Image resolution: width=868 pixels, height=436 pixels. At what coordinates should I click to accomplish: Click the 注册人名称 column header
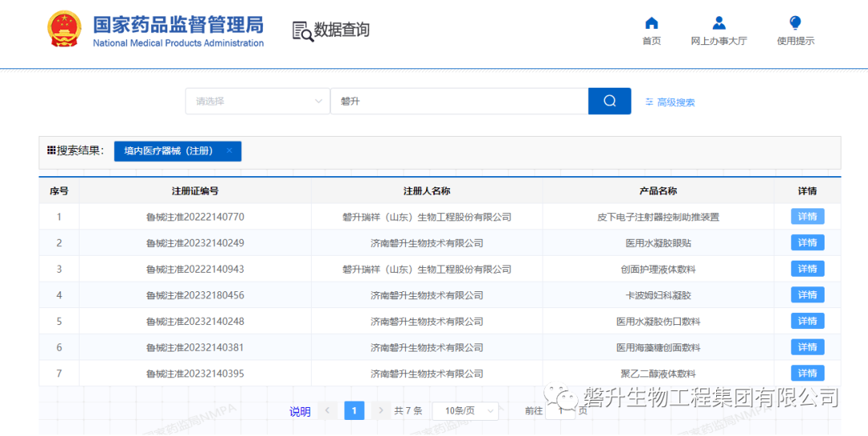click(x=426, y=191)
